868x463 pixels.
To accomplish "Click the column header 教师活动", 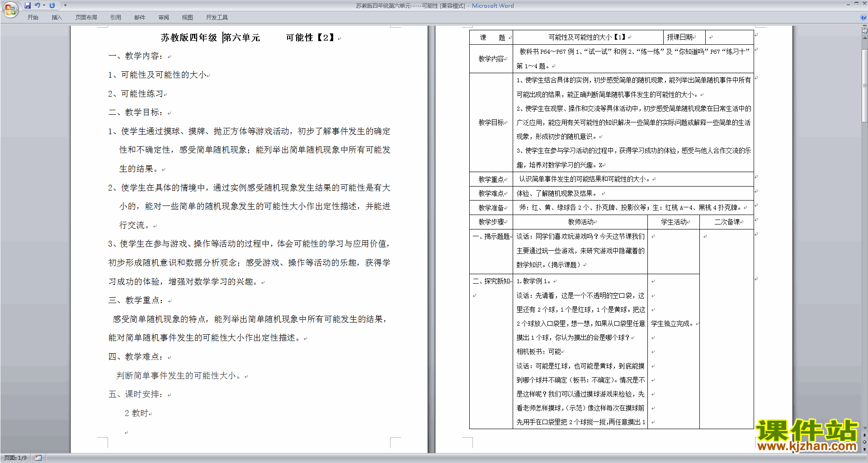I will [x=580, y=222].
